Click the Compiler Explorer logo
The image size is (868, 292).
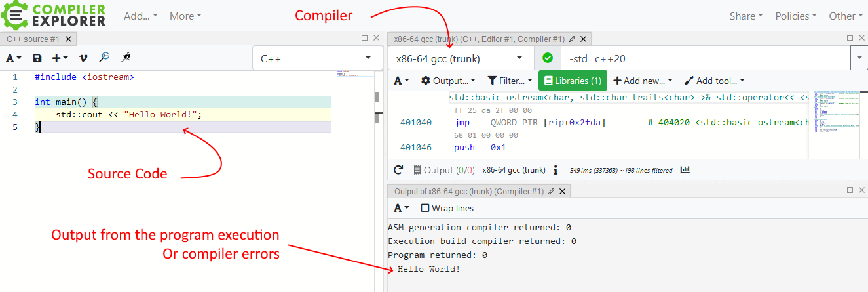point(54,15)
